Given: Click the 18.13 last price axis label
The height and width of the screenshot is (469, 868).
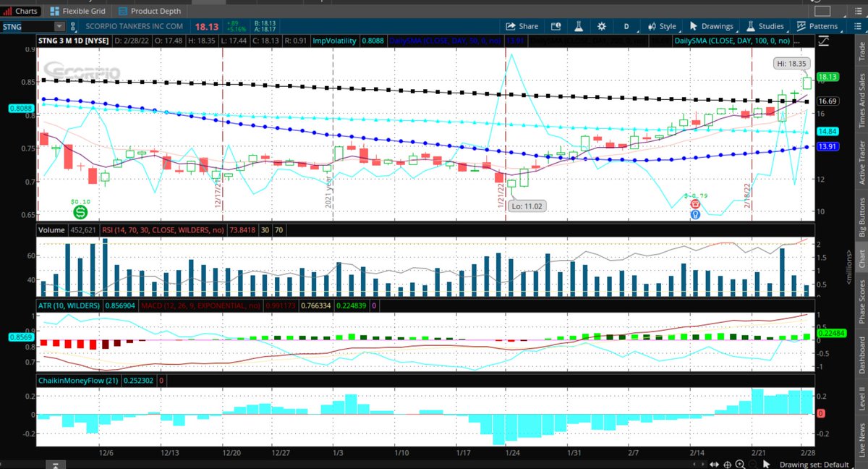Looking at the screenshot, I should [x=827, y=76].
